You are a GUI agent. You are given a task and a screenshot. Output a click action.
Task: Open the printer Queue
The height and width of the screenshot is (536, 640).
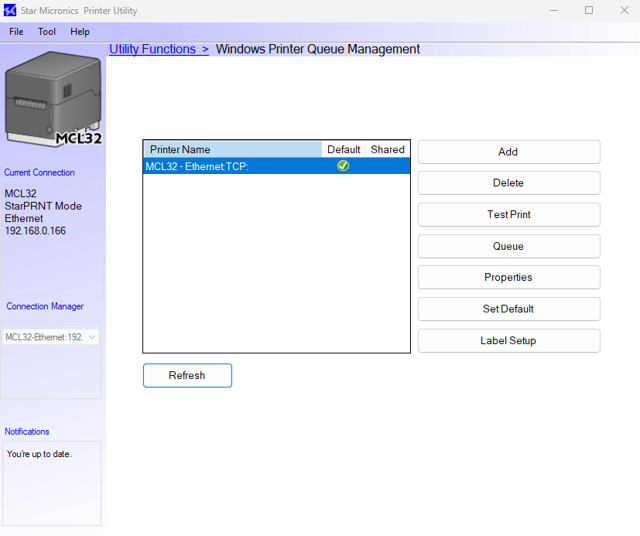tap(508, 246)
